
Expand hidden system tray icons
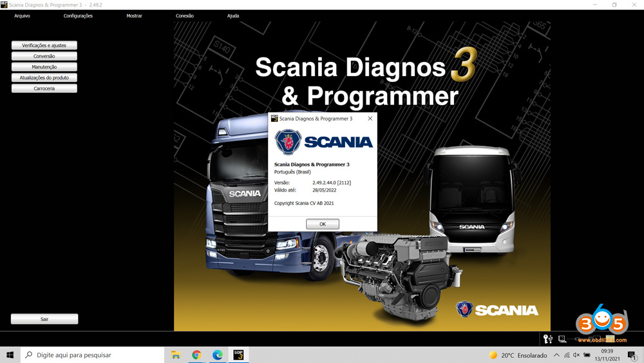tap(556, 355)
